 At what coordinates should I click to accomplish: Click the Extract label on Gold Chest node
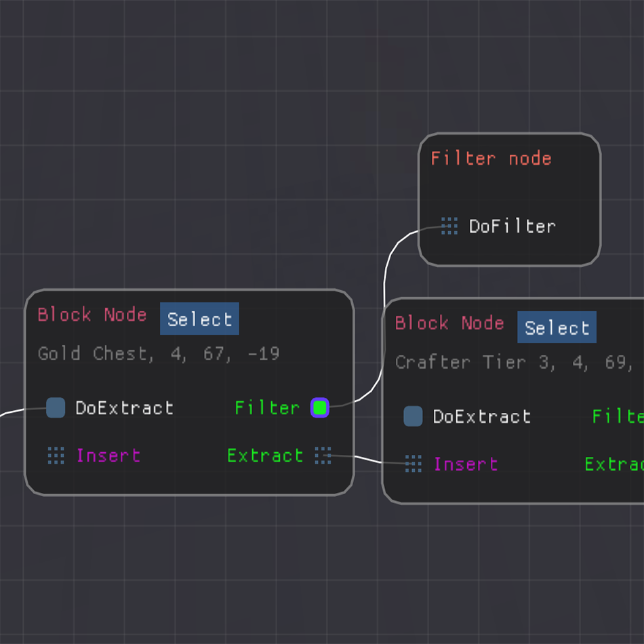click(265, 456)
